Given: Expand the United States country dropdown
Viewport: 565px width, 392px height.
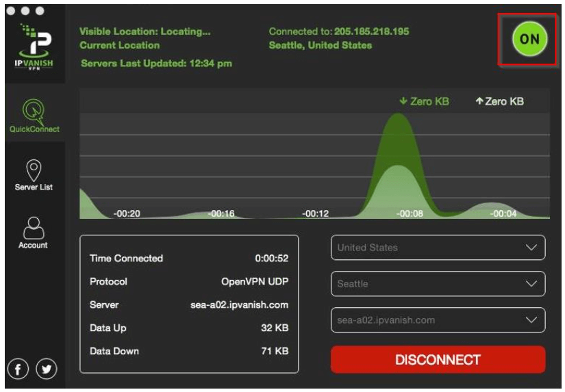Looking at the screenshot, I should pos(438,248).
